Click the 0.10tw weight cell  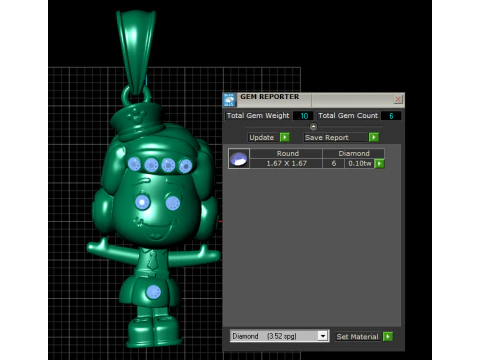(x=359, y=163)
